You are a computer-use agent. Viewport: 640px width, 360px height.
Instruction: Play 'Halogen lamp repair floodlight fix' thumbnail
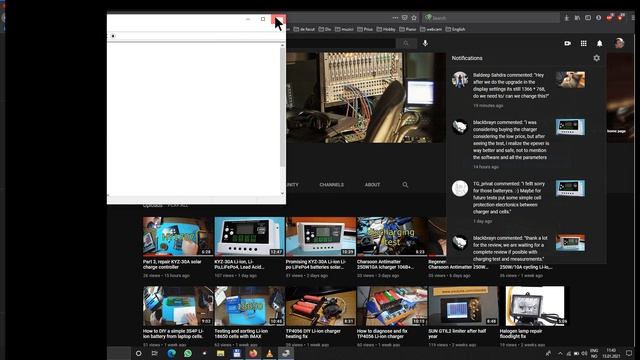[535, 306]
